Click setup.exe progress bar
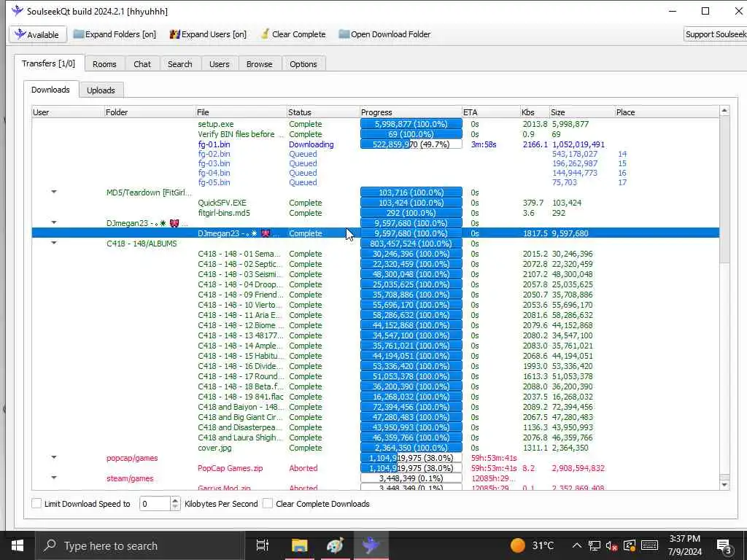 click(x=411, y=124)
